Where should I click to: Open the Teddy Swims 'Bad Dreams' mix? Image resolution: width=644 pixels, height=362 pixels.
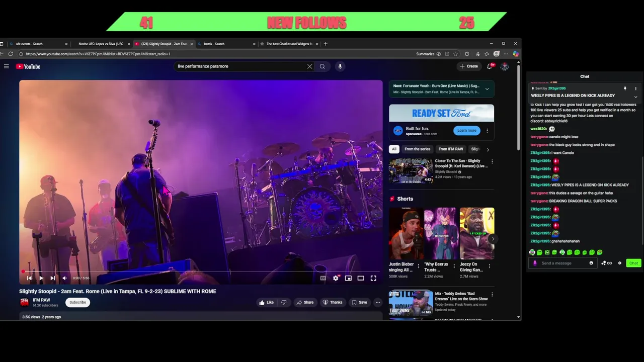pyautogui.click(x=411, y=303)
